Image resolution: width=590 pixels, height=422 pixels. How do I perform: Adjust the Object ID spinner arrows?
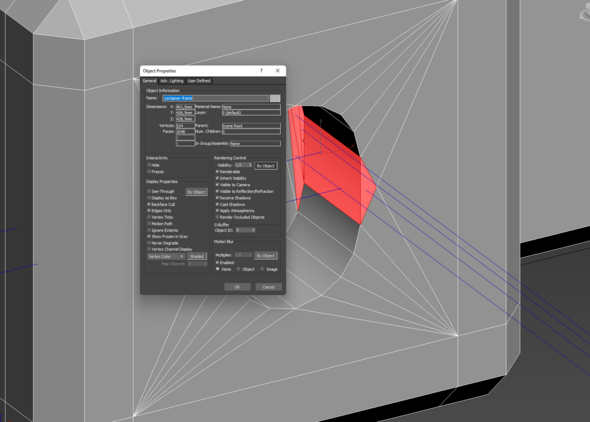(254, 230)
